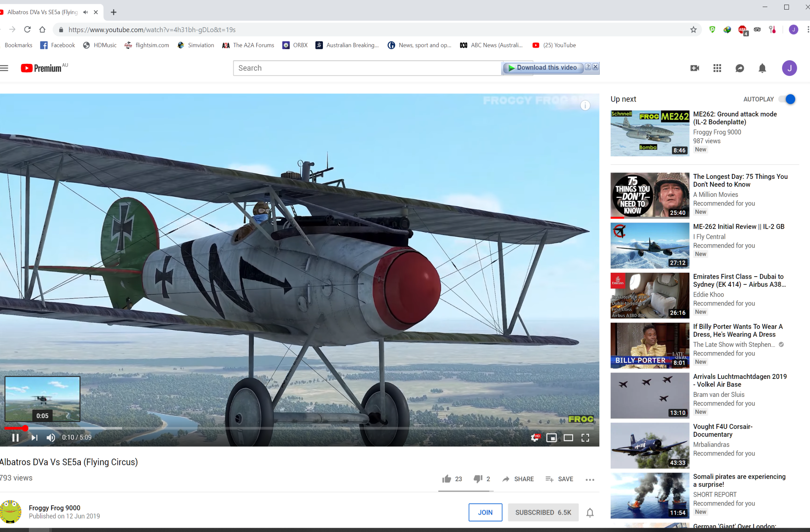810x532 pixels.
Task: Open the more actions ellipsis menu
Action: click(590, 479)
